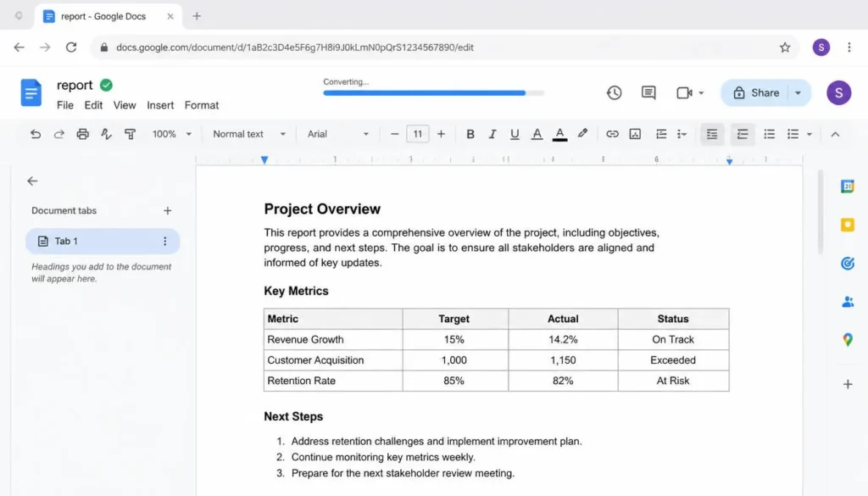The image size is (868, 496).
Task: Open the Google Calendar side panel
Action: (x=847, y=187)
